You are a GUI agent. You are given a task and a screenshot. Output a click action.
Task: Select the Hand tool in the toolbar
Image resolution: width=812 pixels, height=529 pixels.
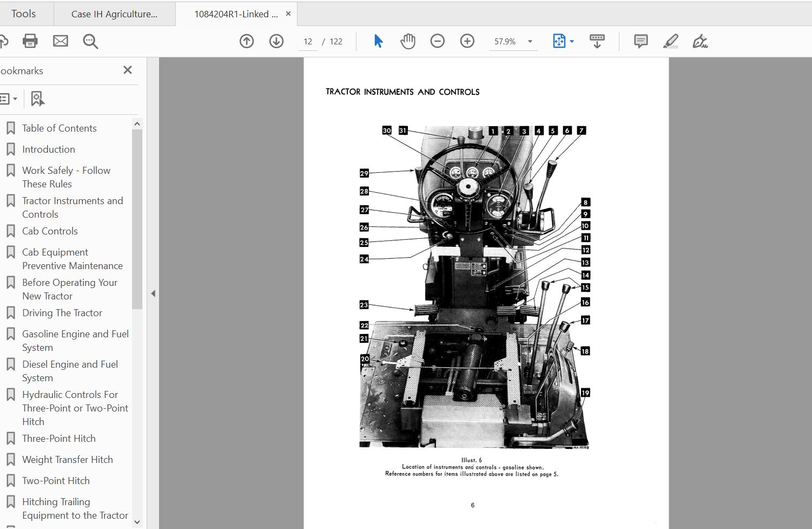(x=407, y=41)
